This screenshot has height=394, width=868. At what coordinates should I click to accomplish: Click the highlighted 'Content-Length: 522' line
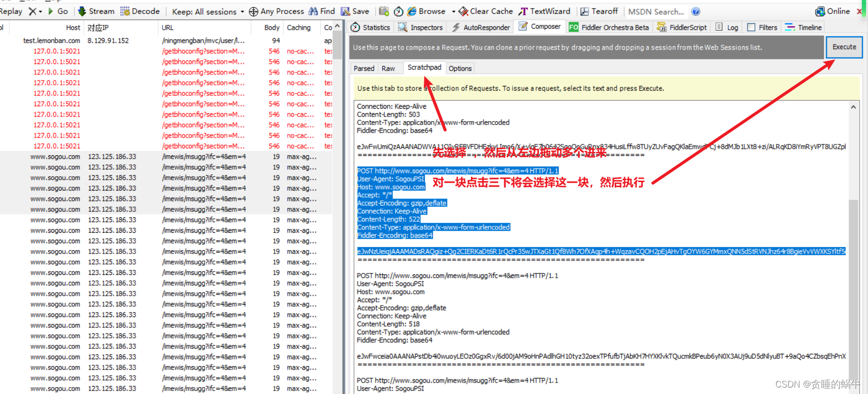(389, 219)
